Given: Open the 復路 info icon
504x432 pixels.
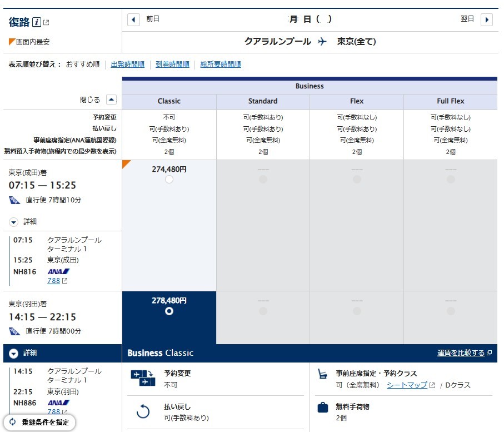Looking at the screenshot, I should 37,22.
